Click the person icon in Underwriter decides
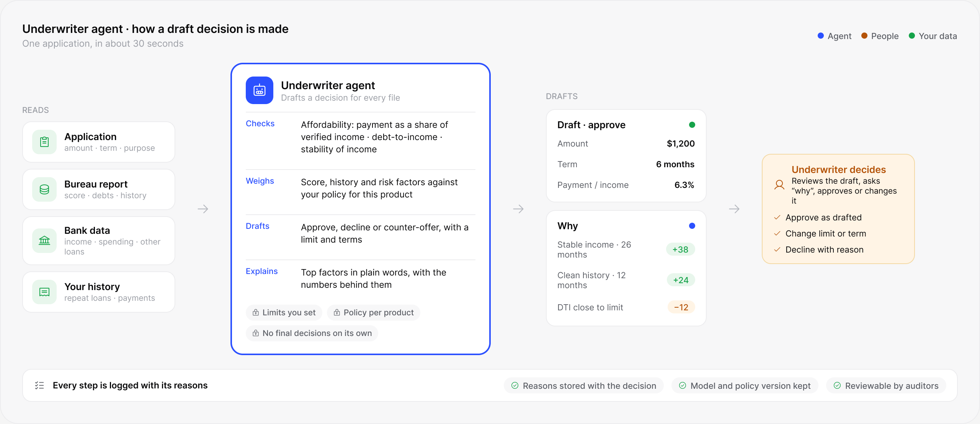The height and width of the screenshot is (424, 980). coord(779,185)
